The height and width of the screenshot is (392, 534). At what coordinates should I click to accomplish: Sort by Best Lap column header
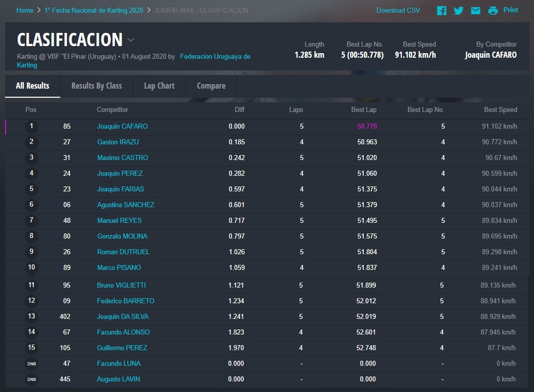point(363,109)
